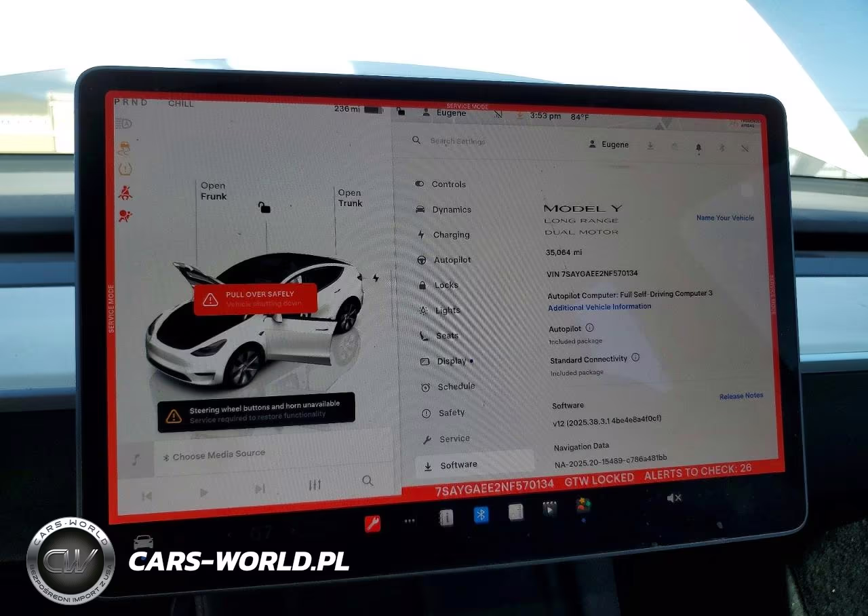Tap the tire pressure warning icon
868x616 pixels.
coord(125,170)
